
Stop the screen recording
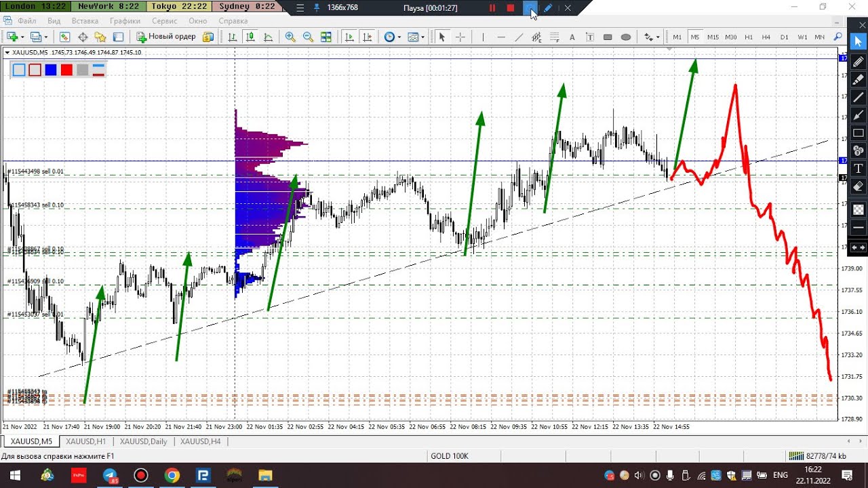pyautogui.click(x=511, y=7)
